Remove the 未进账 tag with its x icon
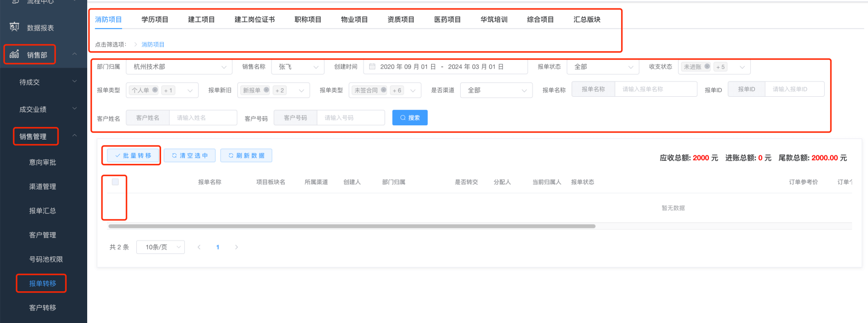The width and height of the screenshot is (868, 323). click(707, 67)
